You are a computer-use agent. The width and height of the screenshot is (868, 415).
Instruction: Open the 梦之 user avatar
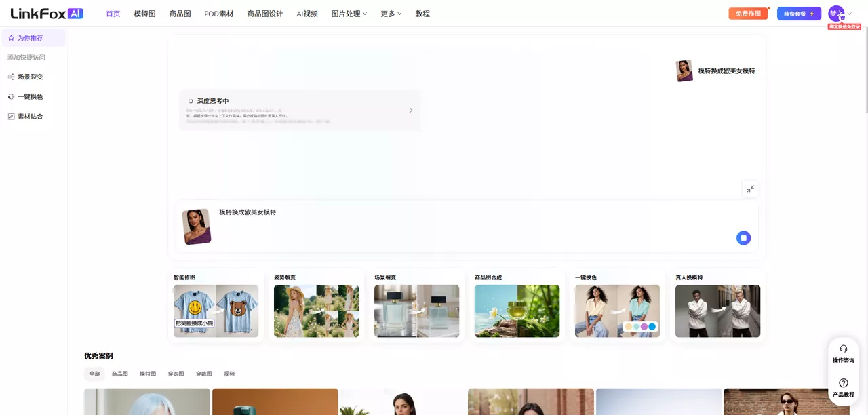coord(835,13)
